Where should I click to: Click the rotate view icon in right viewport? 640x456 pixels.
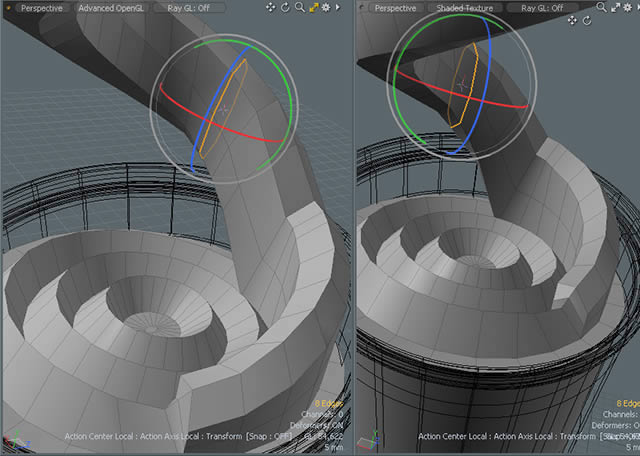[x=587, y=20]
